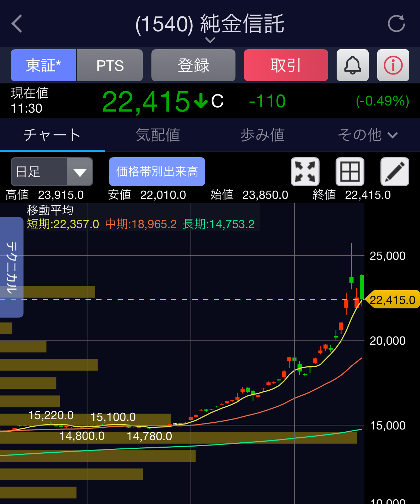Switch to multi-chart grid layout
This screenshot has height=504, width=420.
(350, 171)
